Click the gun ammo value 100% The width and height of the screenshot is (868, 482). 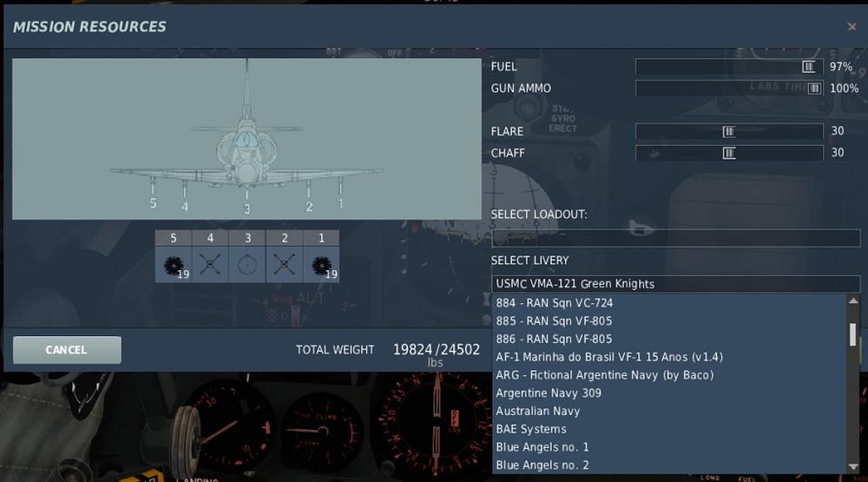(x=845, y=88)
